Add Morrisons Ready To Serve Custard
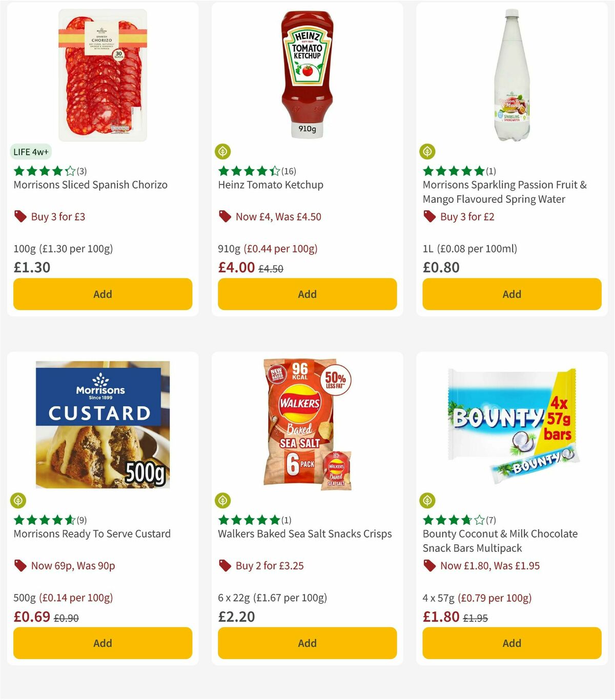 click(102, 643)
